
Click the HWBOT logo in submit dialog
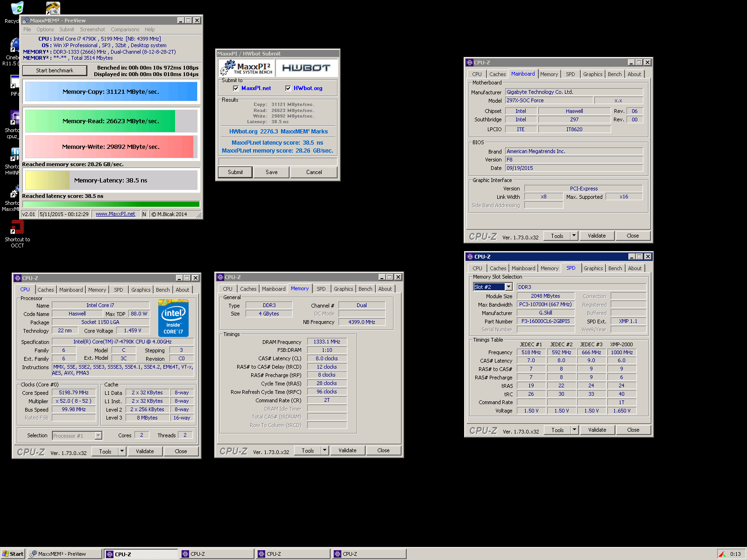tap(306, 68)
